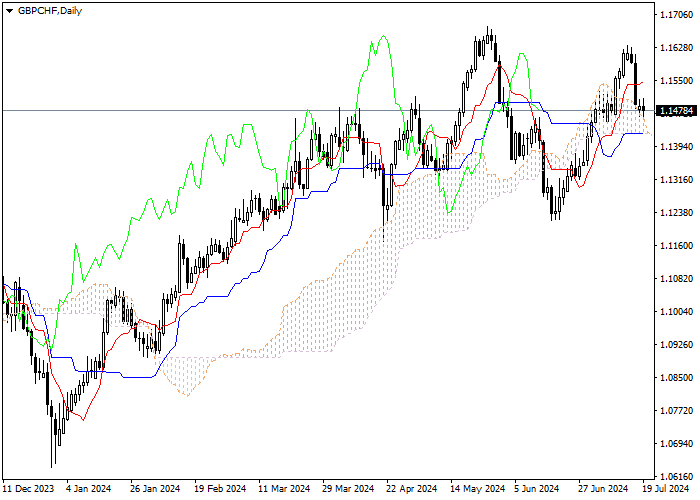Click the 1.11600 price scale label

point(676,246)
